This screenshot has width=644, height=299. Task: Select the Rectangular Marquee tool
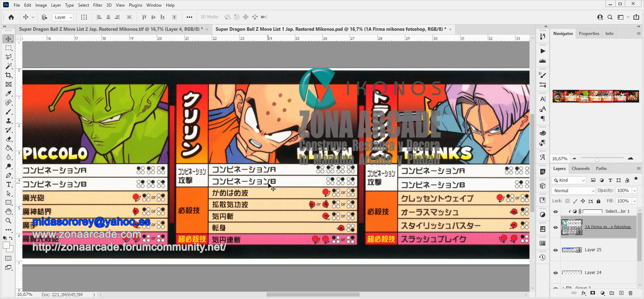tap(8, 48)
